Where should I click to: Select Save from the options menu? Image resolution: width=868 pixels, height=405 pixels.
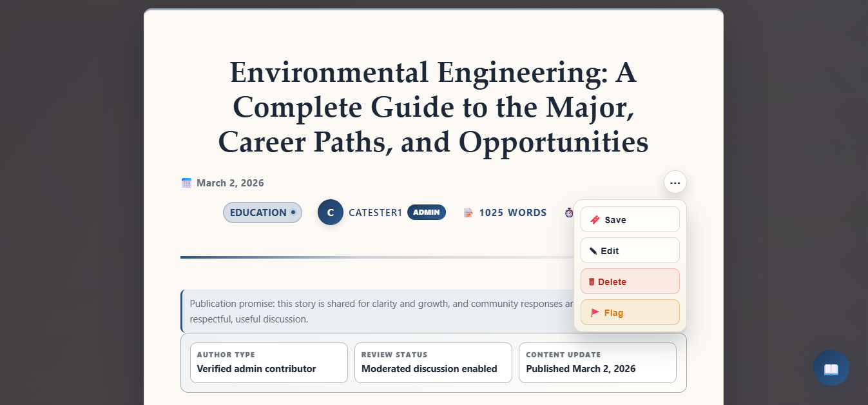click(630, 220)
